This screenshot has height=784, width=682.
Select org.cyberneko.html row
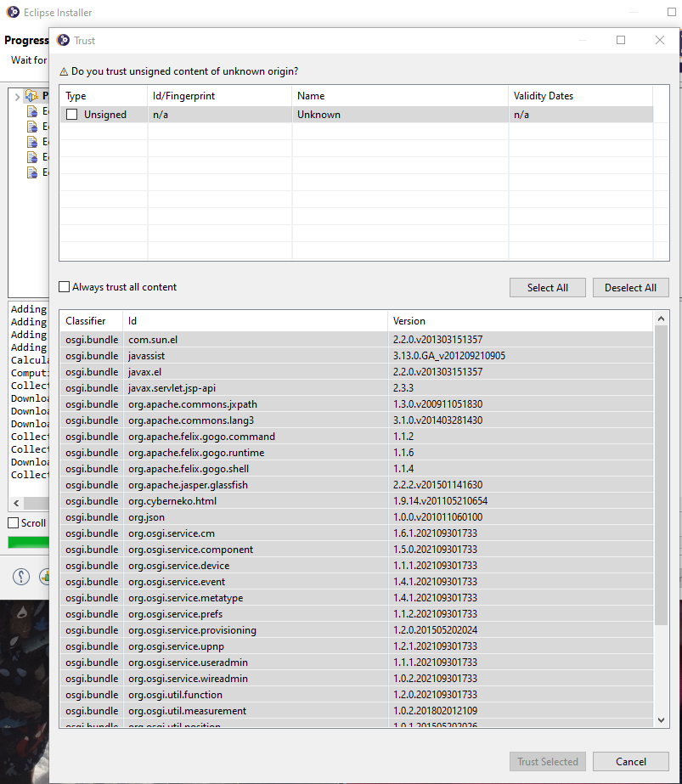pos(357,501)
